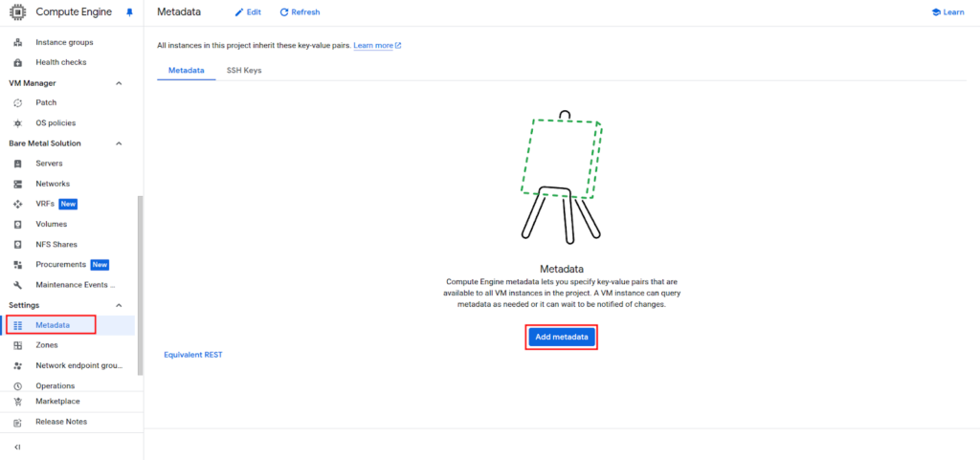Select the VRFs label
The image size is (980, 460).
point(46,204)
